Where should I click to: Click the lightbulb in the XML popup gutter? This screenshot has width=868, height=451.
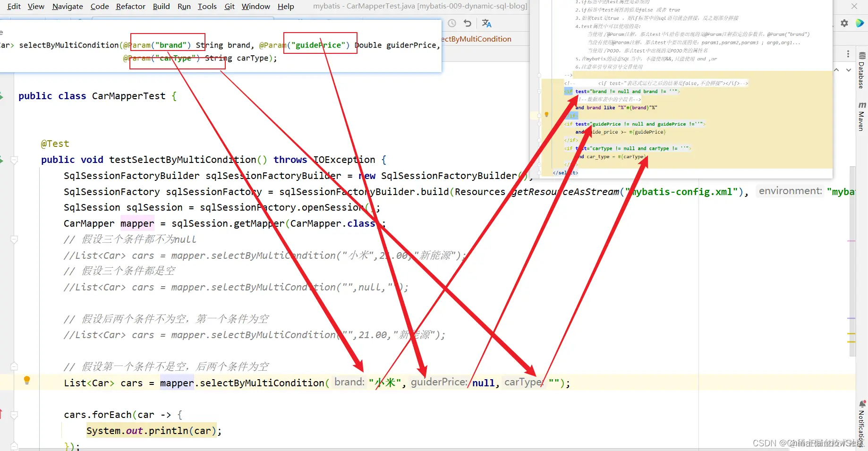[546, 114]
